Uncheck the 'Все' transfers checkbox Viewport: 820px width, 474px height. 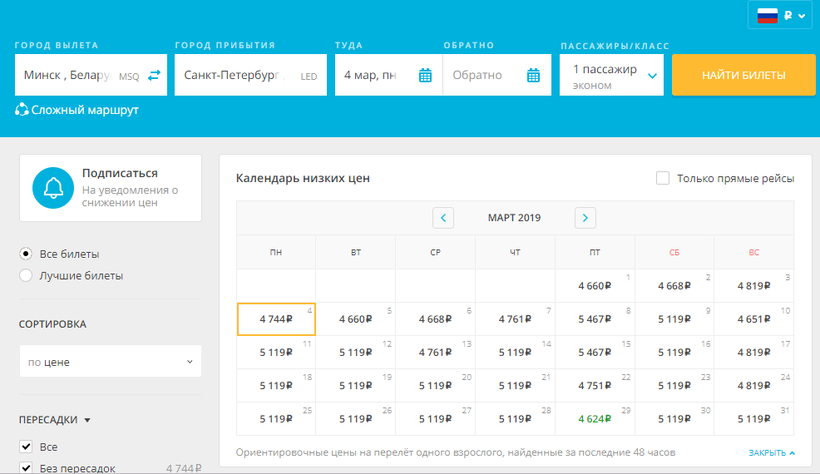[26, 447]
